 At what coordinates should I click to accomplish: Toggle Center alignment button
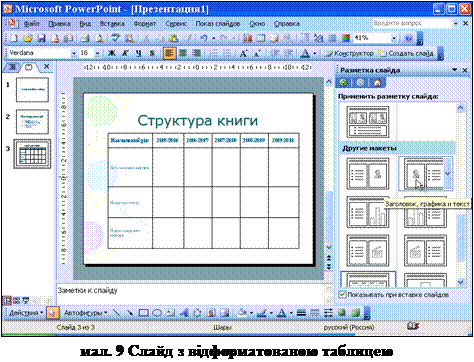coord(183,53)
